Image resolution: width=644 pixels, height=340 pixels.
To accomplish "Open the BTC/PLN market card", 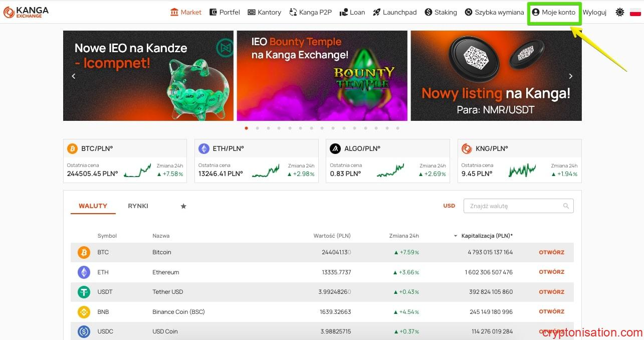I will tap(125, 160).
